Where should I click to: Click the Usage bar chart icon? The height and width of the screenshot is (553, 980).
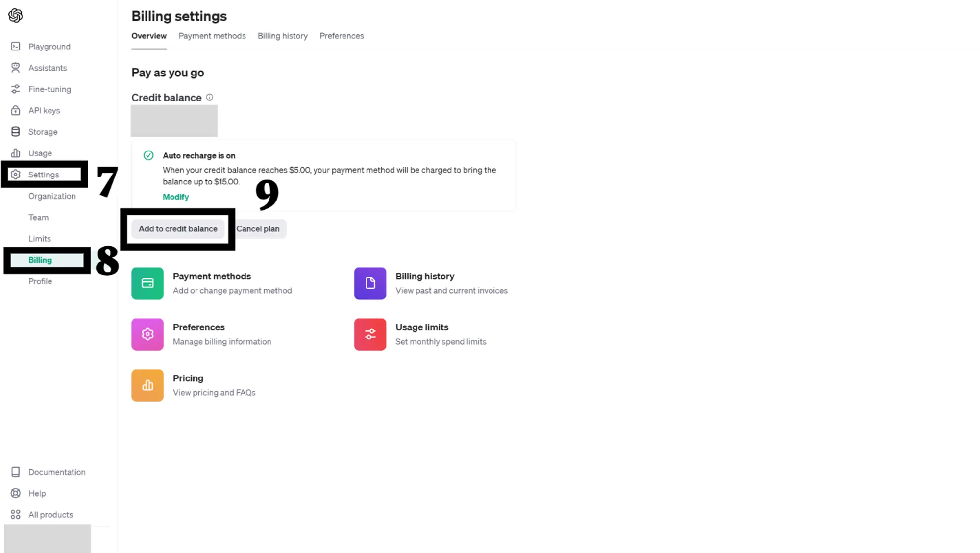(x=16, y=153)
